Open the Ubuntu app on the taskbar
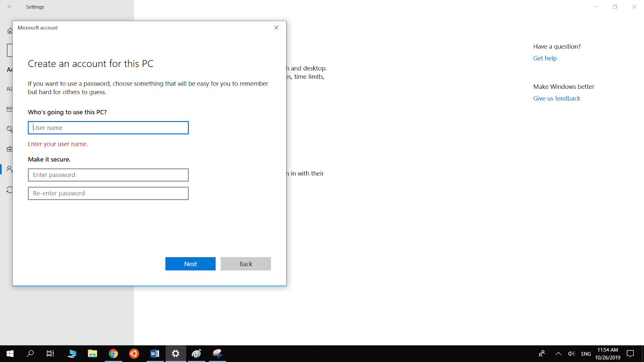This screenshot has height=362, width=644. 134,354
